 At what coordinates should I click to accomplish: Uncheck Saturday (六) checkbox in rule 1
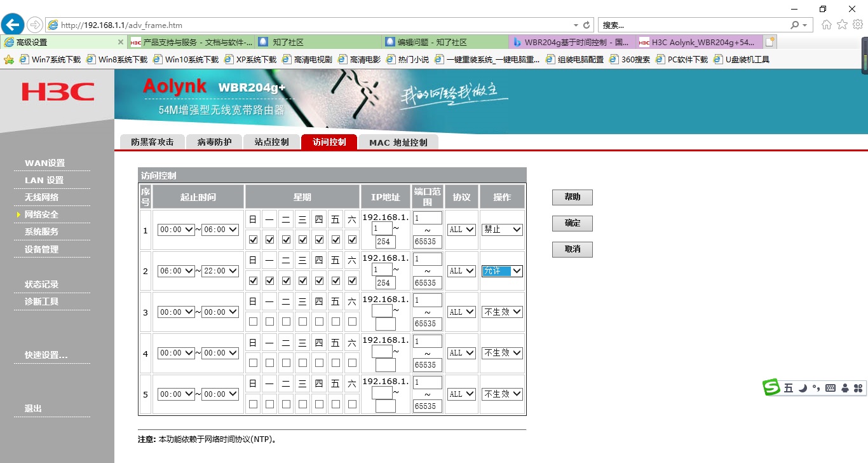coord(353,240)
